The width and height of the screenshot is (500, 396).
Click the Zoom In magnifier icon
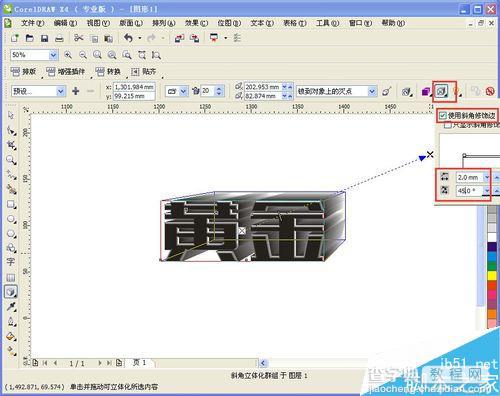(68, 55)
